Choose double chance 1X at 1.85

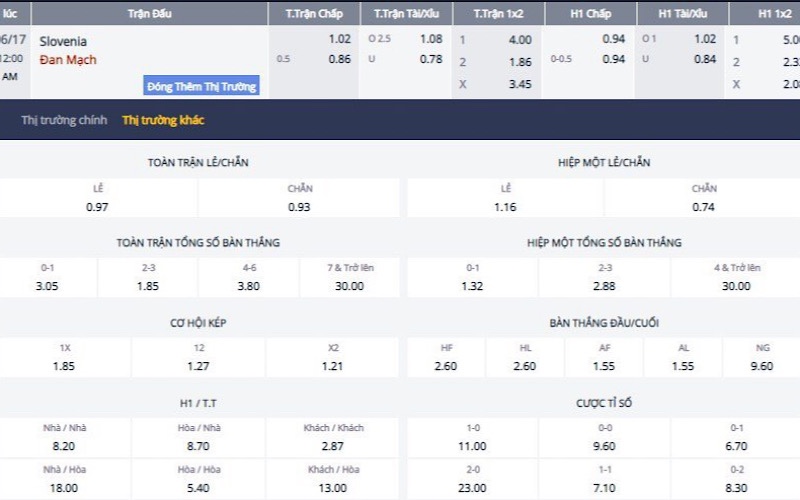[x=64, y=366]
